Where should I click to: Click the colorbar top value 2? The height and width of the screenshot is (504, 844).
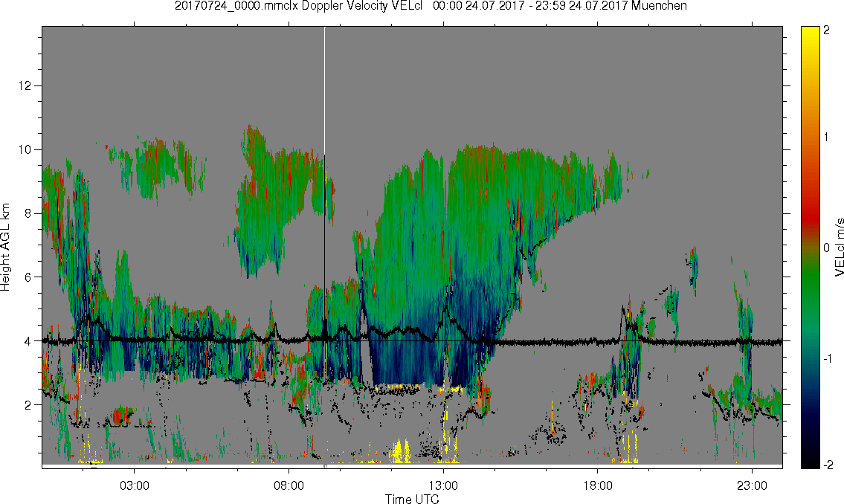tap(827, 30)
